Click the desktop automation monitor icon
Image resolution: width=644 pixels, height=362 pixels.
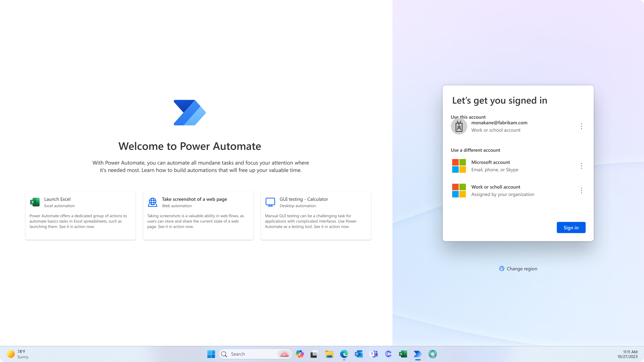(x=270, y=202)
